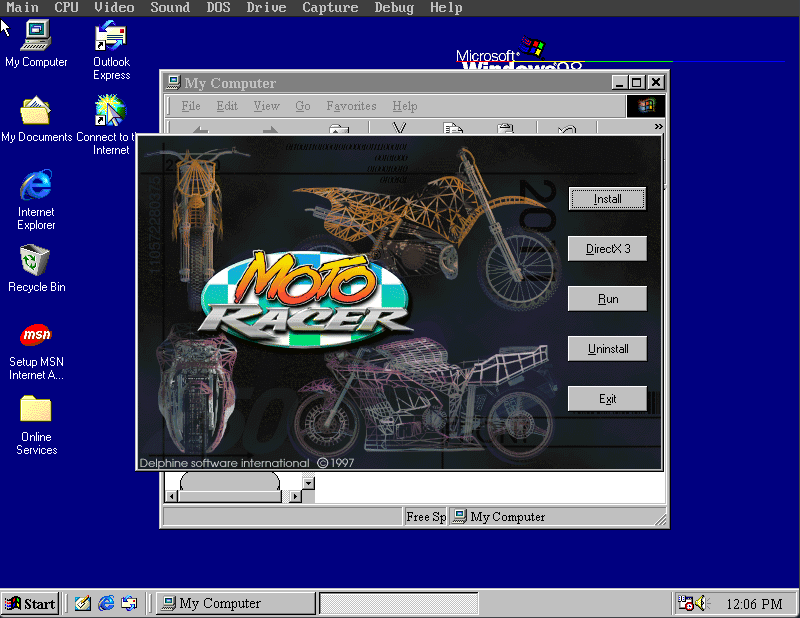The height and width of the screenshot is (618, 800).
Task: Launch Outlook Express from quick launch bar
Action: click(x=129, y=603)
